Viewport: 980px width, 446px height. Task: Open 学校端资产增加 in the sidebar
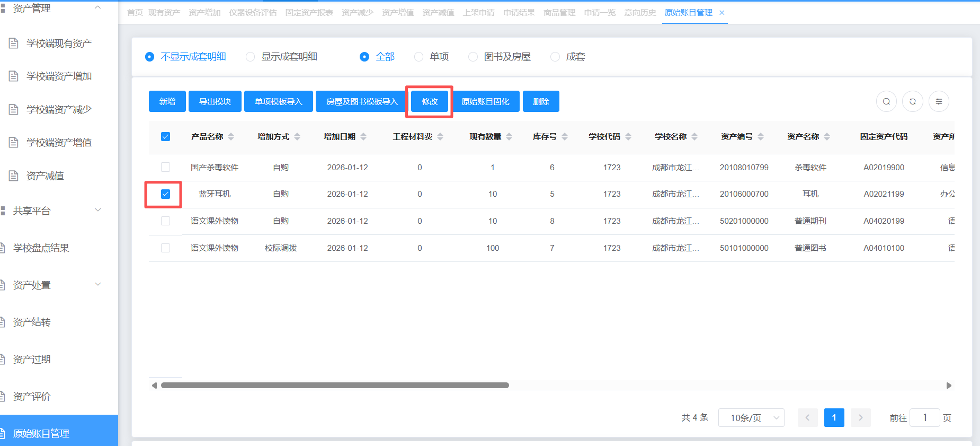59,76
